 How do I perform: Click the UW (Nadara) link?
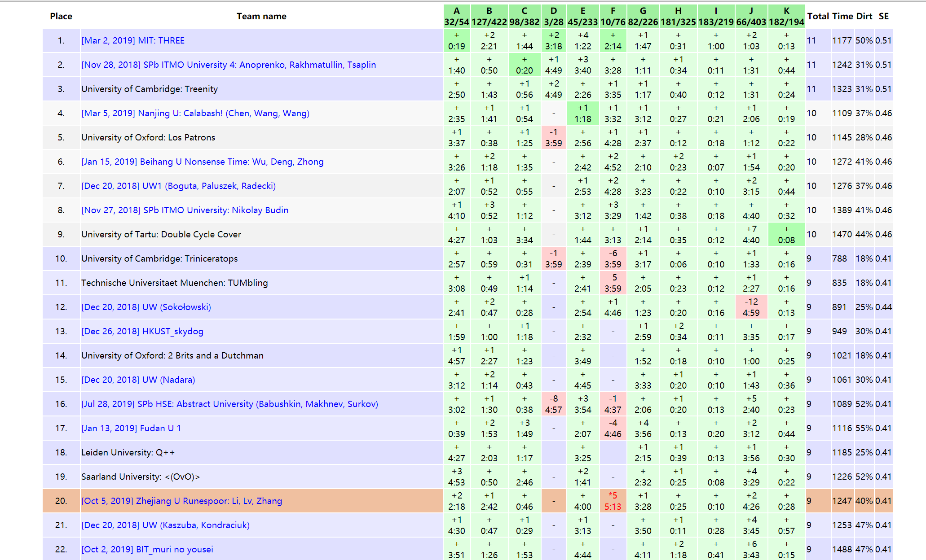pos(138,380)
